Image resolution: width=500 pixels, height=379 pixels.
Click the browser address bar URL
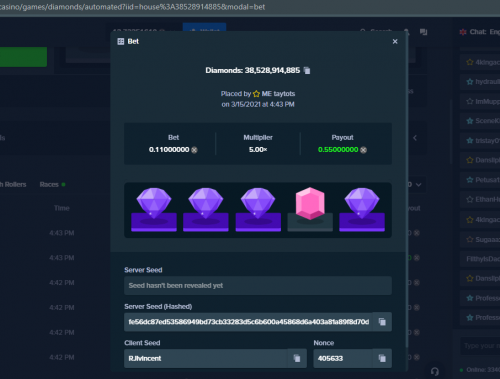pos(133,7)
